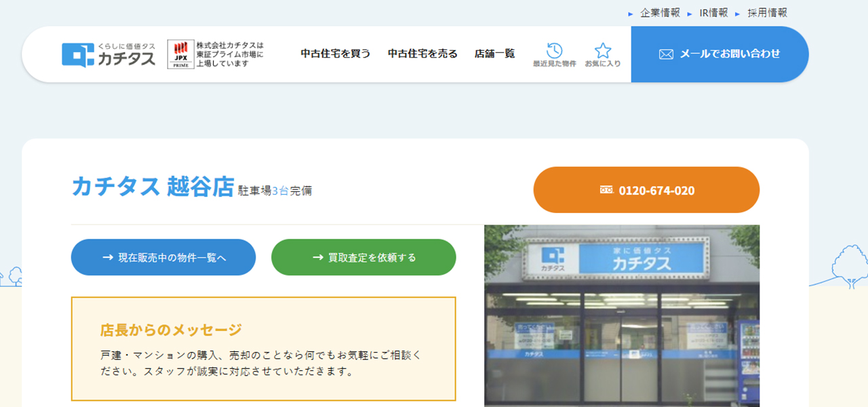Go to 採用情報 link
This screenshot has height=407, width=868.
point(767,13)
